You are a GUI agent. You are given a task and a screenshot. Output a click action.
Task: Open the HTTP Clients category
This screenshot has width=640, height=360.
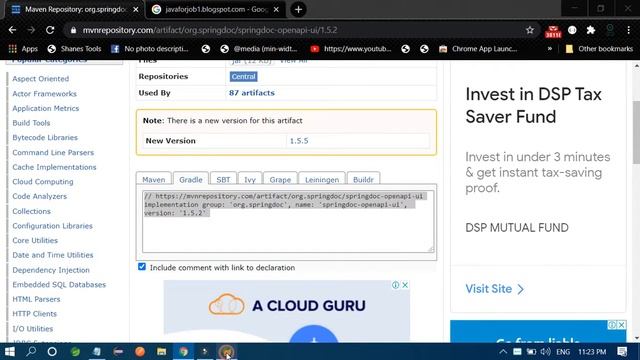pos(34,314)
